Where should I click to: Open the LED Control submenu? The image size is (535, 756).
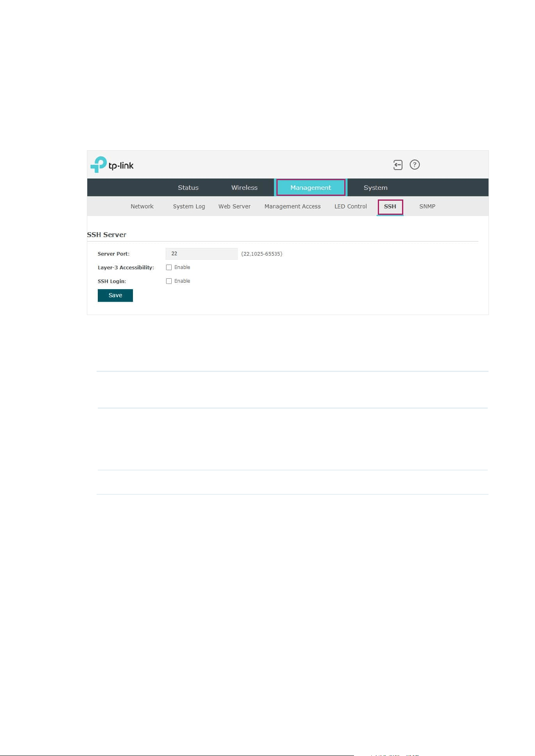(x=351, y=206)
